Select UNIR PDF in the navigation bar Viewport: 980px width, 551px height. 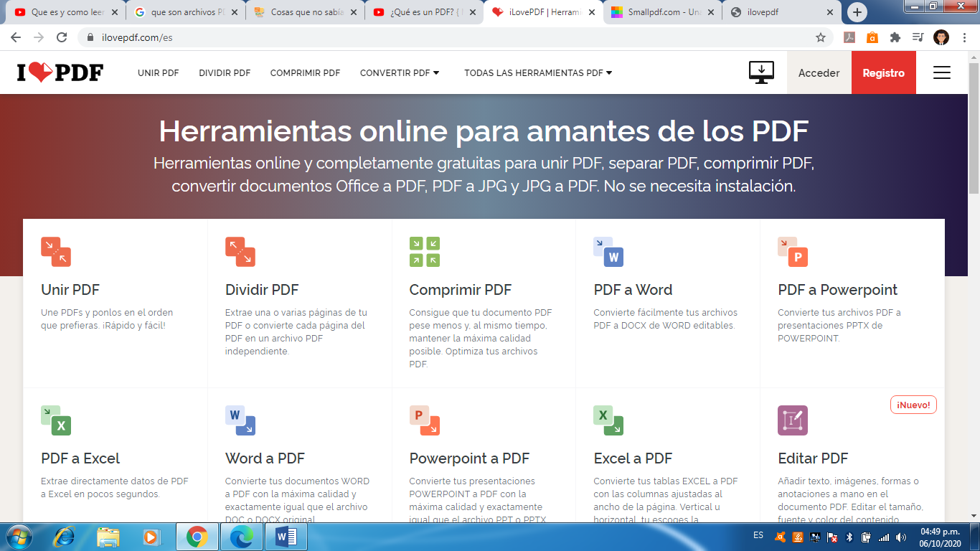coord(158,72)
